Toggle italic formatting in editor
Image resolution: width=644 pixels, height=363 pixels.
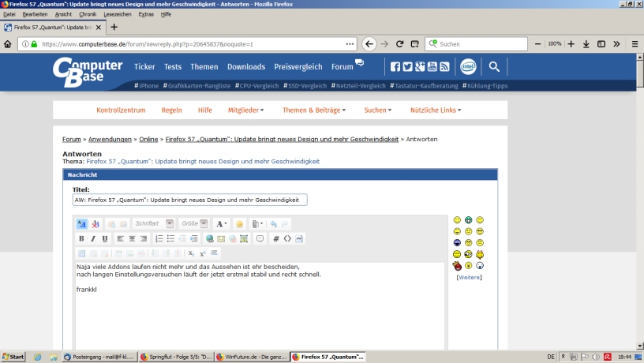coord(93,238)
